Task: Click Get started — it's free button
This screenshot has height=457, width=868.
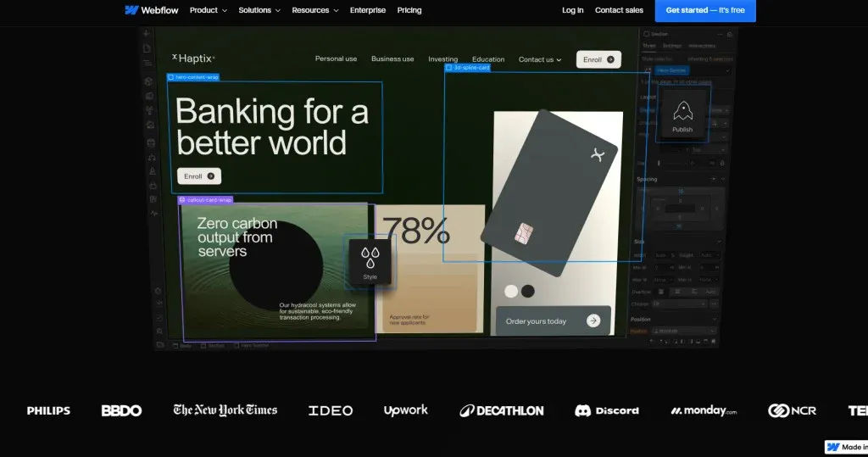Action: pos(705,10)
